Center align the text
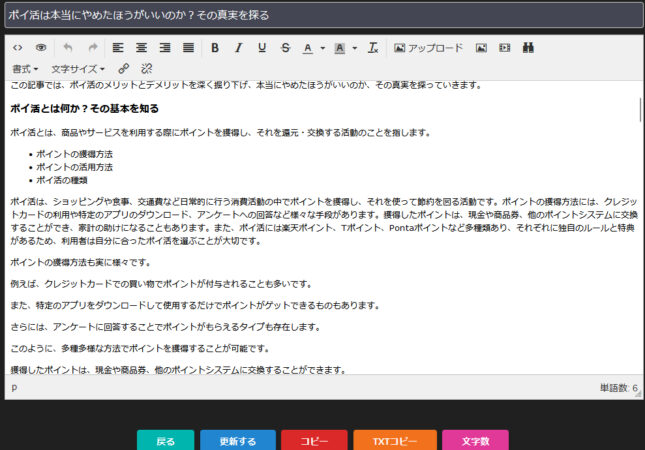The width and height of the screenshot is (645, 450). [x=142, y=48]
